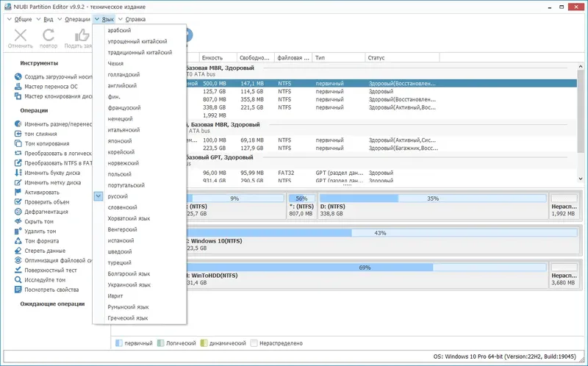The image size is (588, 366).
Task: Expand the Операции menu chevron
Action: pos(60,19)
